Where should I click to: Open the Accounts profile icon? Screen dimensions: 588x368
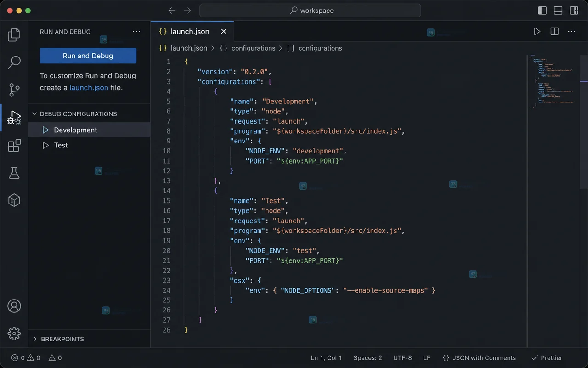point(14,306)
